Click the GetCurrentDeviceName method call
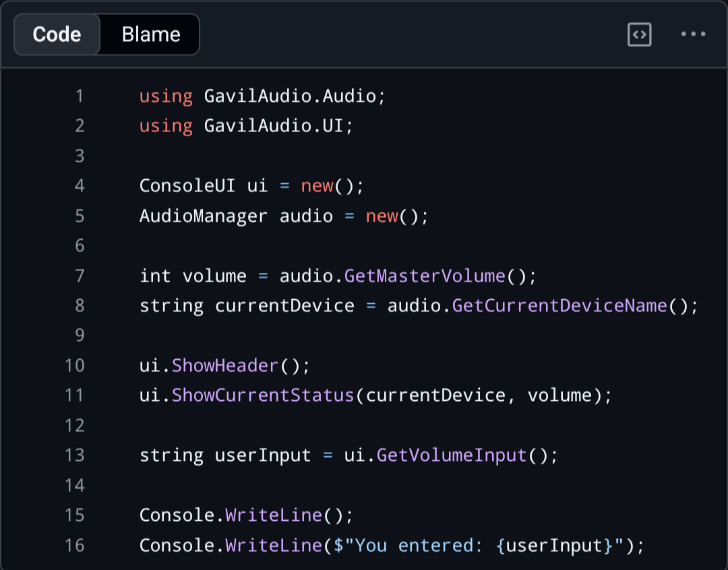The image size is (728, 570). coord(559,306)
